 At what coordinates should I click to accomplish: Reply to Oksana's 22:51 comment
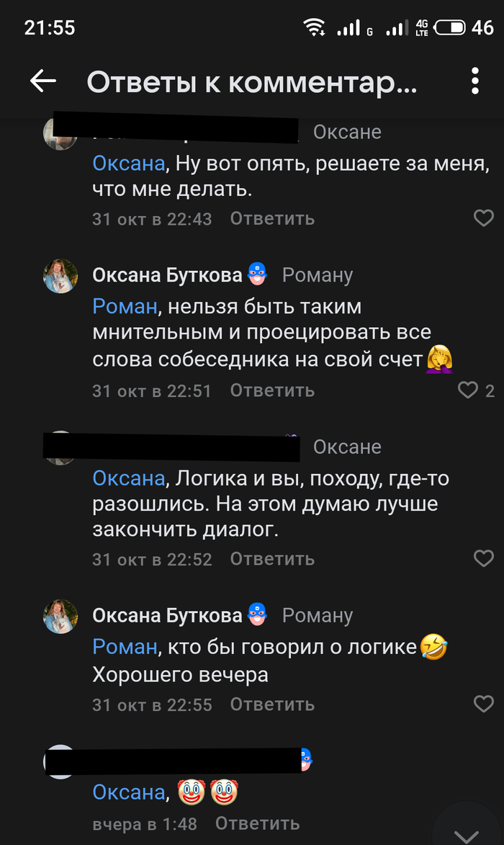tap(272, 390)
